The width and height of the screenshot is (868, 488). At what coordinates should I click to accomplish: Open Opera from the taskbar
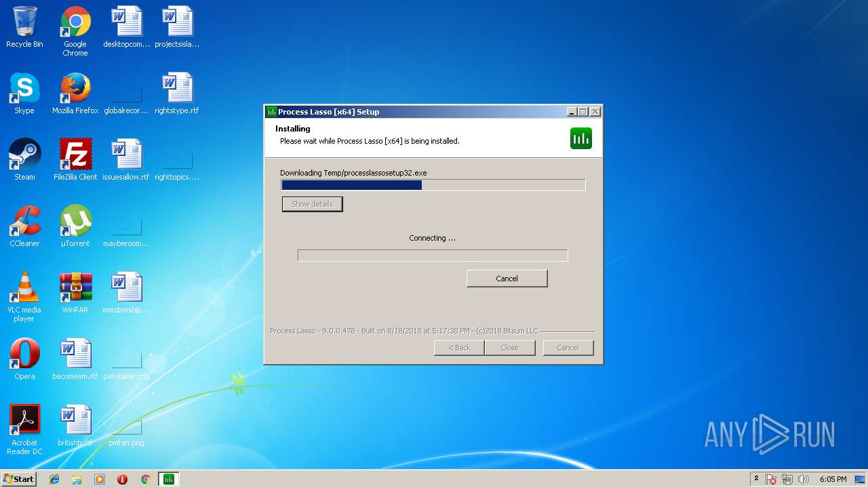click(x=122, y=479)
